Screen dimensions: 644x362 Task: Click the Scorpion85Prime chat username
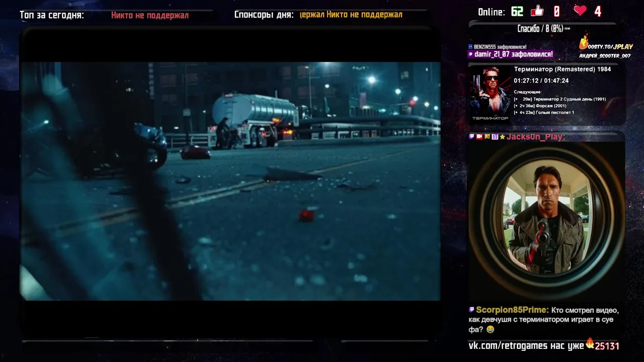coord(513,310)
